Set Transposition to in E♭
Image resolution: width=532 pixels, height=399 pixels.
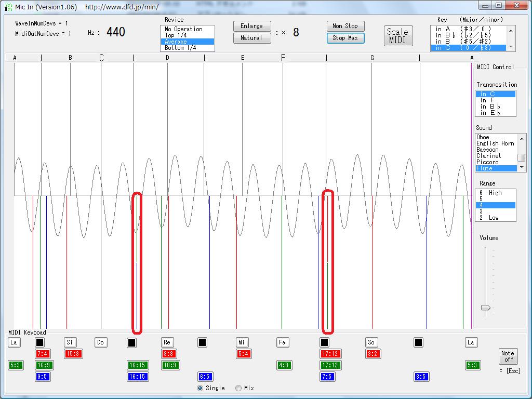[495, 113]
